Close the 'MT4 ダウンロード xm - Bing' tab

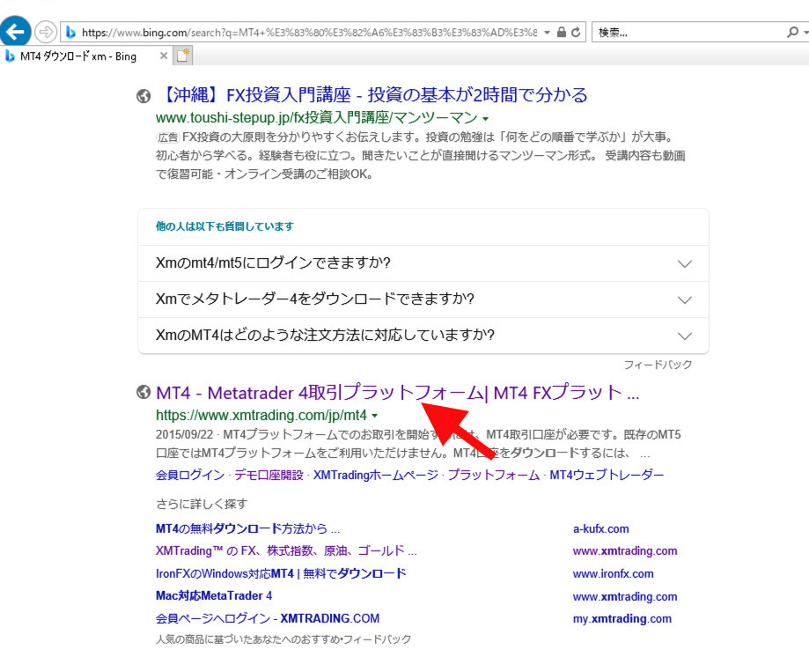click(163, 56)
